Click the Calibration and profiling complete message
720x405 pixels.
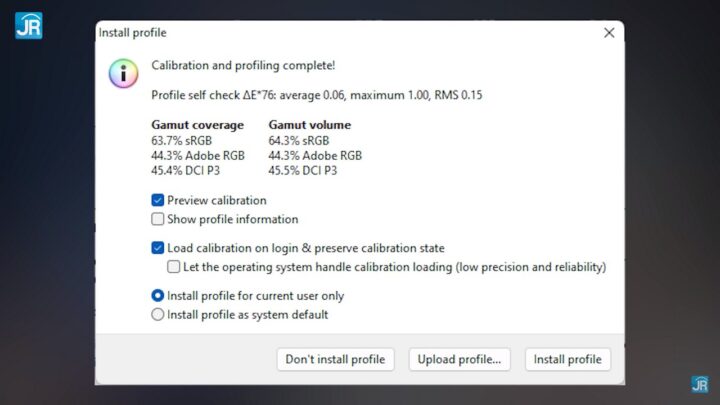(243, 66)
